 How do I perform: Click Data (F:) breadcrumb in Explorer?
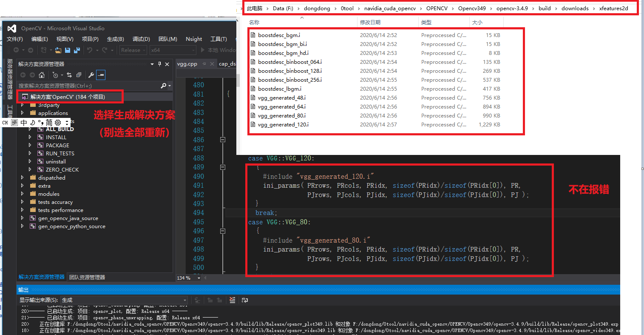pyautogui.click(x=283, y=8)
